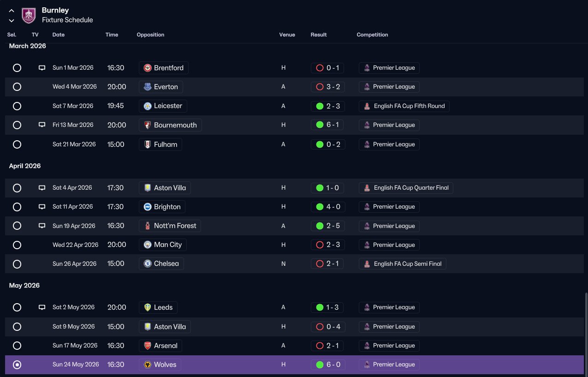The height and width of the screenshot is (377, 588).
Task: Click the Competition column header
Action: pyautogui.click(x=372, y=35)
